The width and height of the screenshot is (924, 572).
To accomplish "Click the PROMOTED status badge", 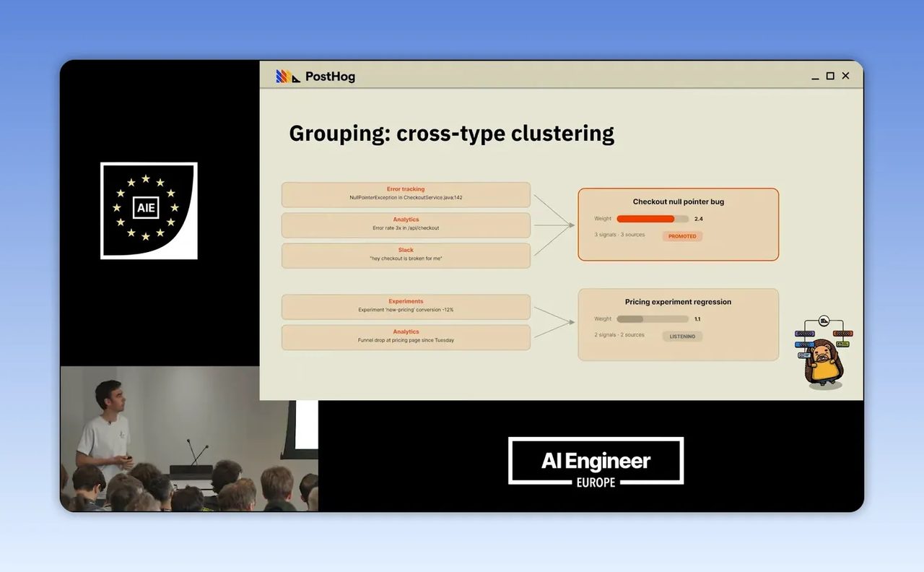I will (682, 236).
